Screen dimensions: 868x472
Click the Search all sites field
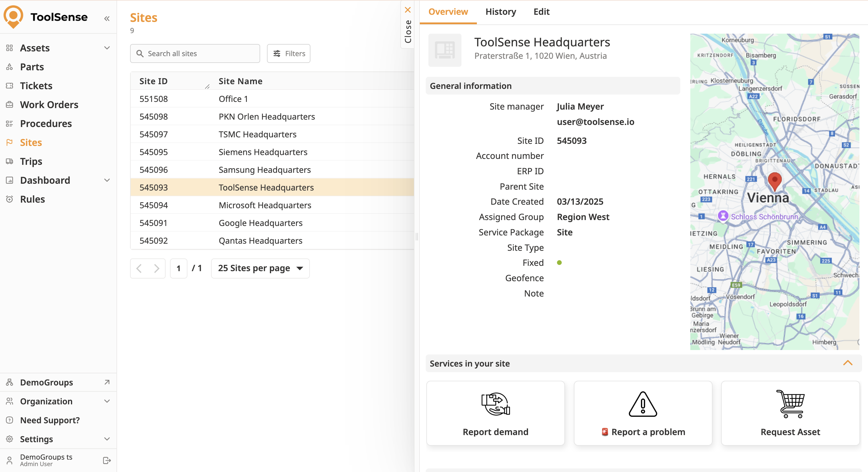click(195, 53)
